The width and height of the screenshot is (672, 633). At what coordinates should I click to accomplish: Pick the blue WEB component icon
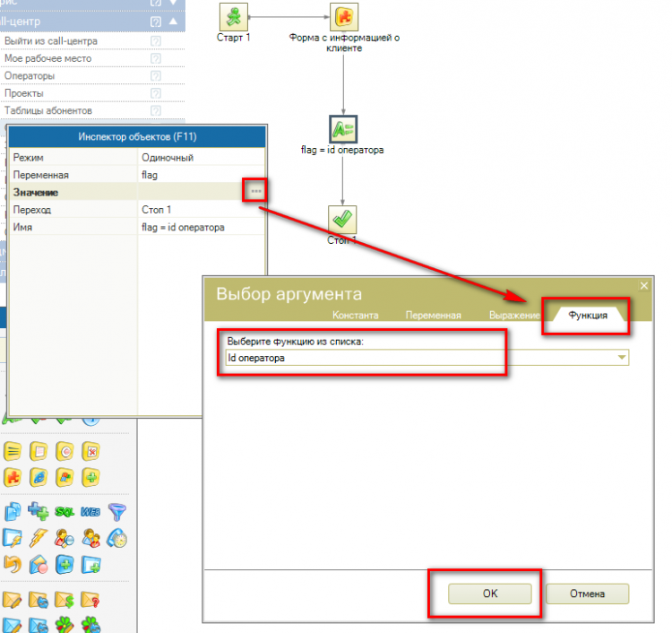(90, 511)
